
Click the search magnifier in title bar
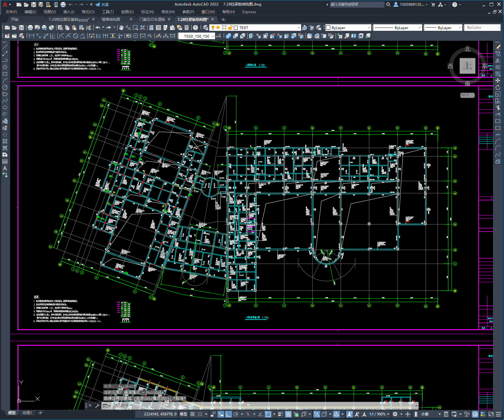388,5
